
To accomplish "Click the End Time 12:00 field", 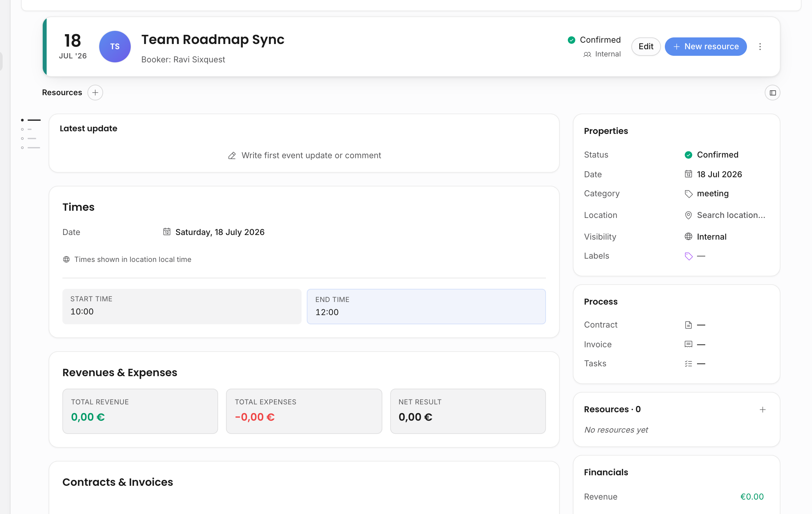I will pos(426,306).
